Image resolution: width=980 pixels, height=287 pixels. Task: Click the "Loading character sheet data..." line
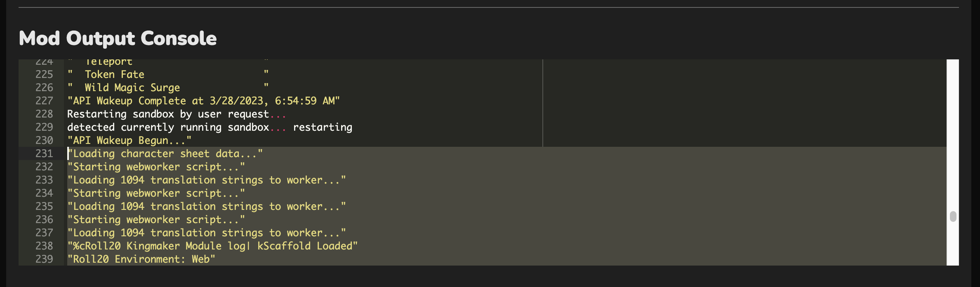pyautogui.click(x=165, y=153)
